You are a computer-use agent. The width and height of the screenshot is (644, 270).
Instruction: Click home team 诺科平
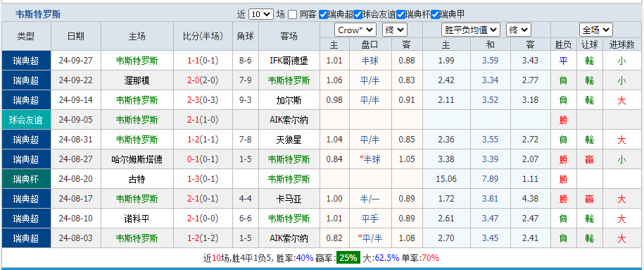pyautogui.click(x=137, y=219)
